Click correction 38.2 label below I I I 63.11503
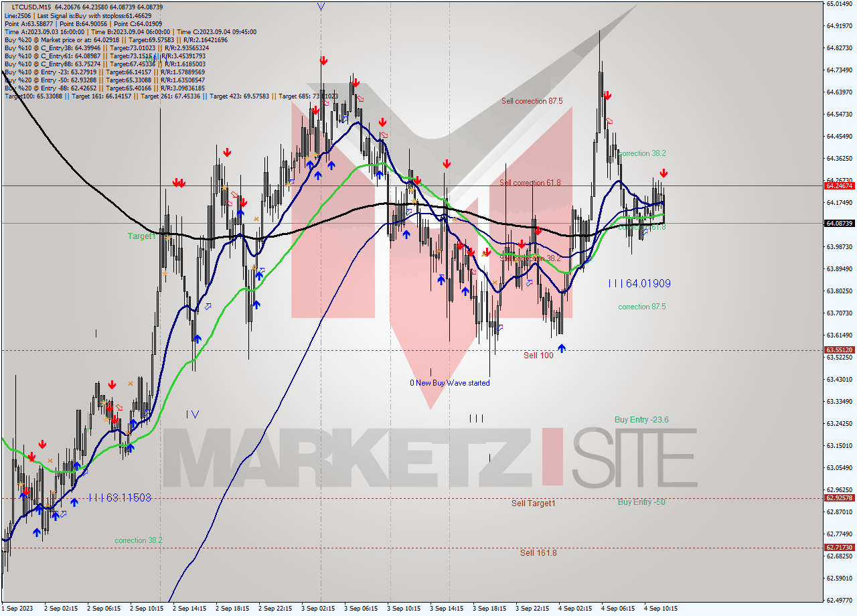857x616 pixels. pos(139,540)
